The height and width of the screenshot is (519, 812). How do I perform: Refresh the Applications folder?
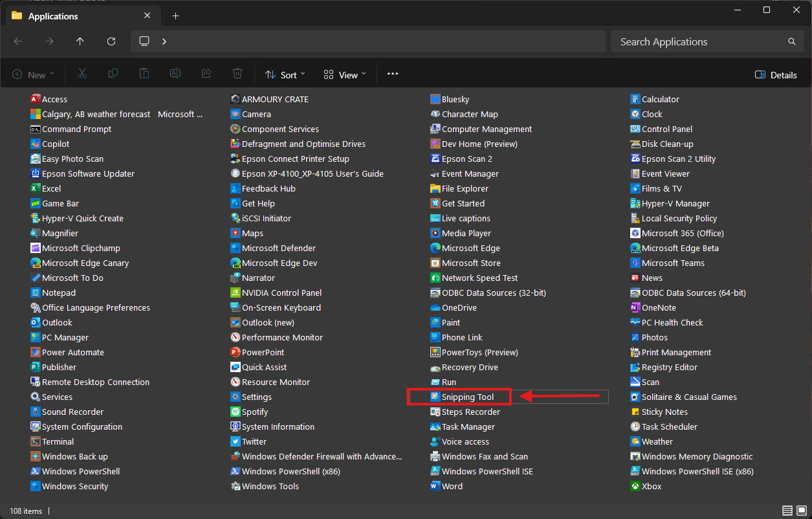[x=111, y=41]
